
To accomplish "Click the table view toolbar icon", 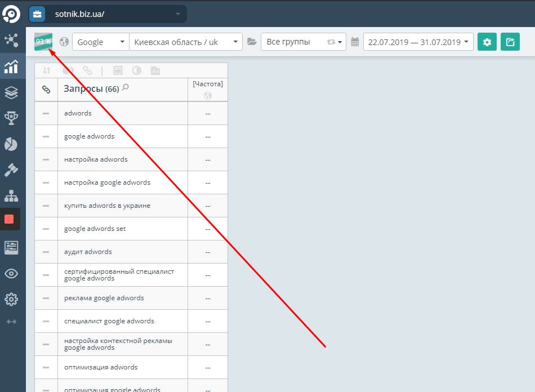I will (x=118, y=70).
